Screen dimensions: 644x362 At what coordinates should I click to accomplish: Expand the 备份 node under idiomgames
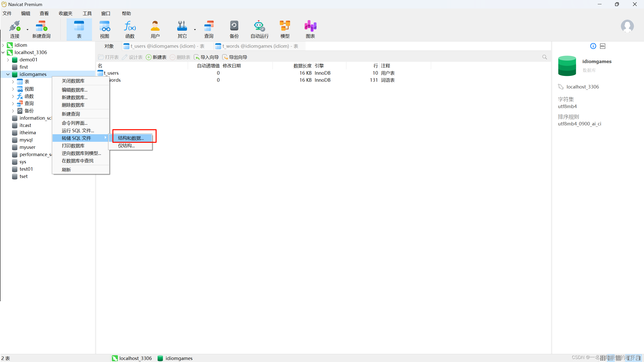[x=13, y=111]
